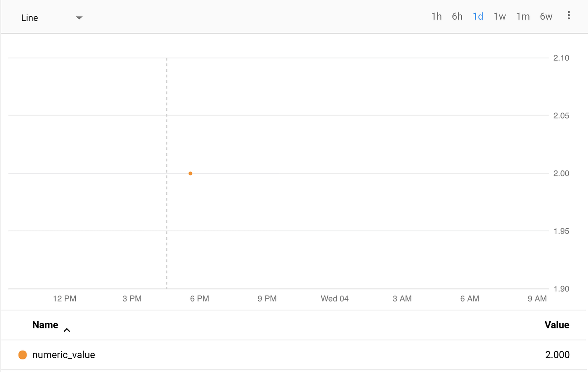Select the 1h time range

coord(436,16)
